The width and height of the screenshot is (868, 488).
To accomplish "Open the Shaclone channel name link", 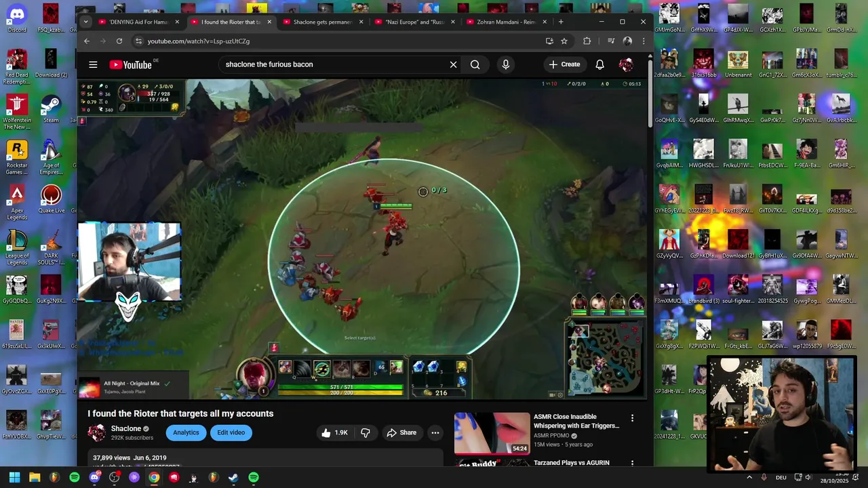I will coord(126,428).
